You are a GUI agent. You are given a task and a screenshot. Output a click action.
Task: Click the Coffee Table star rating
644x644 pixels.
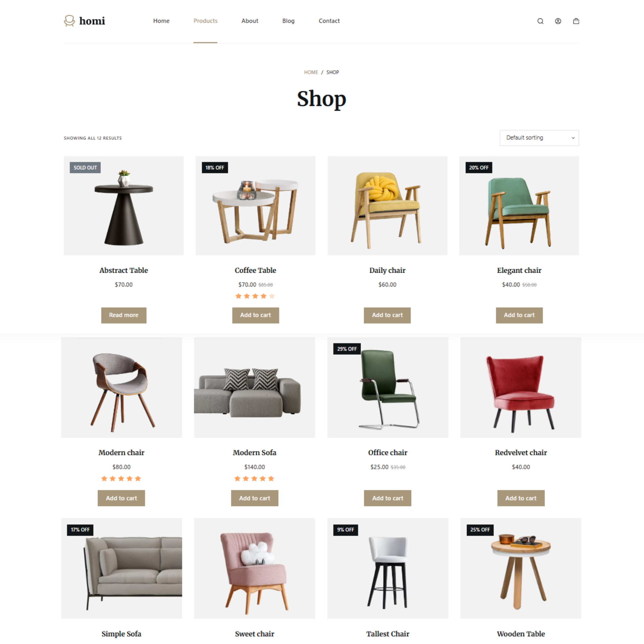click(x=255, y=296)
